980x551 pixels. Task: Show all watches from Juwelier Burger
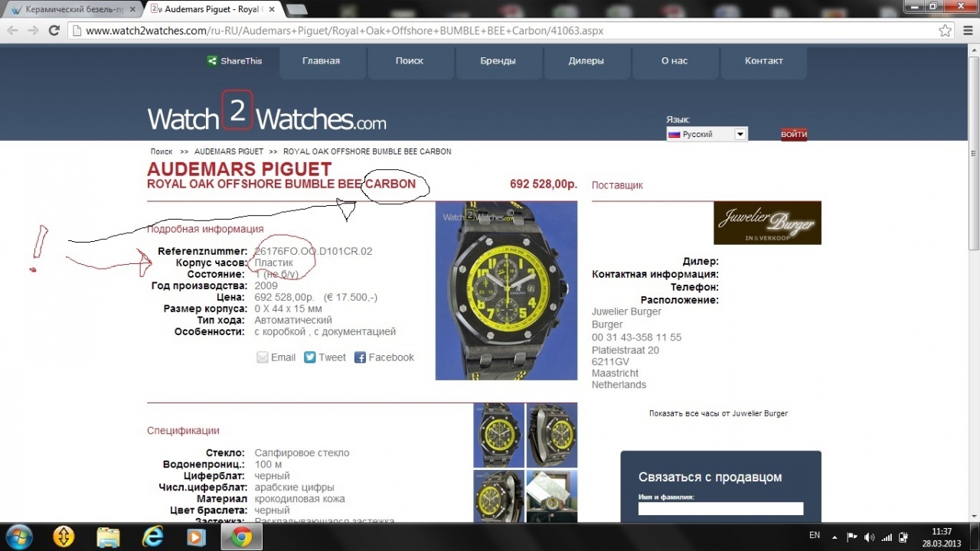[x=718, y=413]
